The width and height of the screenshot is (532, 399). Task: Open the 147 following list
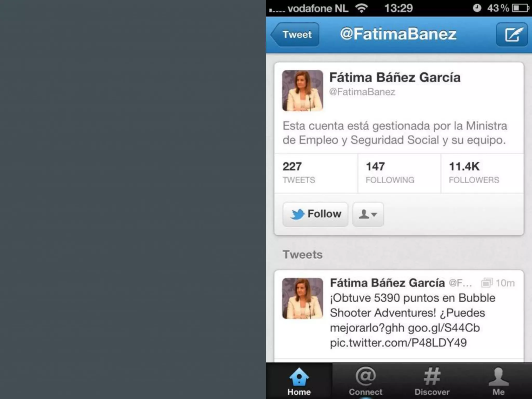point(399,173)
